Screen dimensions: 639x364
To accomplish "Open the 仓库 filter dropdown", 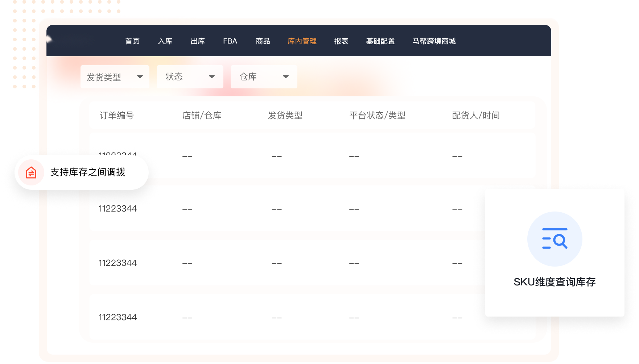I will click(x=264, y=77).
